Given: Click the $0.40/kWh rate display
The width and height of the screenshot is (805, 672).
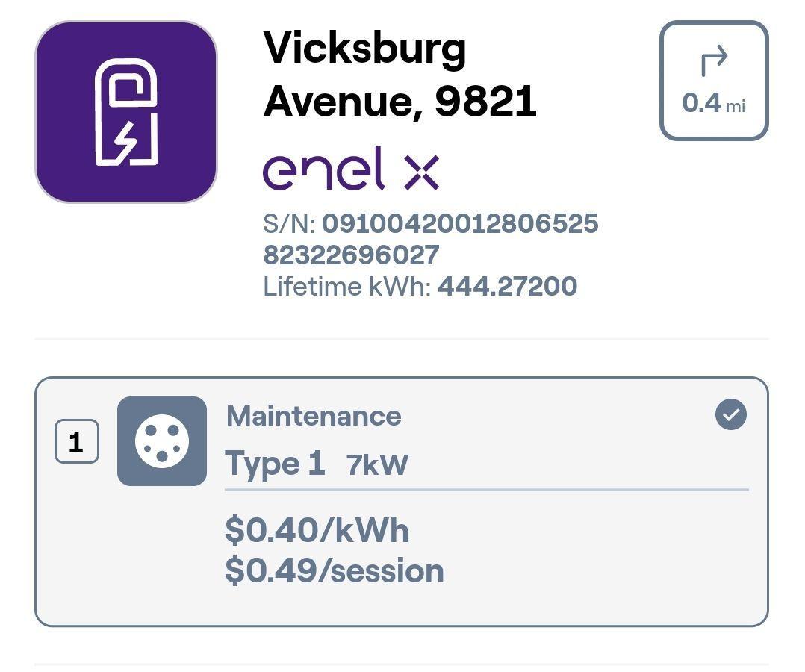Looking at the screenshot, I should [317, 530].
